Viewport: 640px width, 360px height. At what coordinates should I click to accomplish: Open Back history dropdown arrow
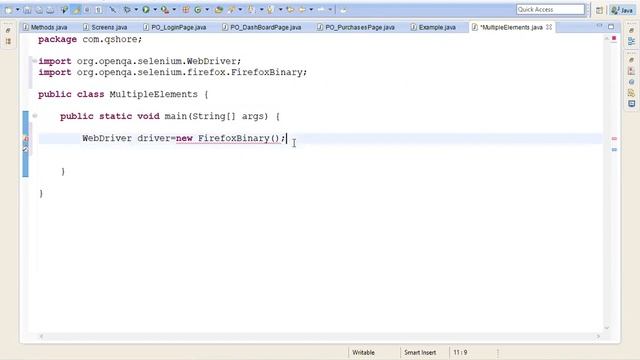(311, 9)
